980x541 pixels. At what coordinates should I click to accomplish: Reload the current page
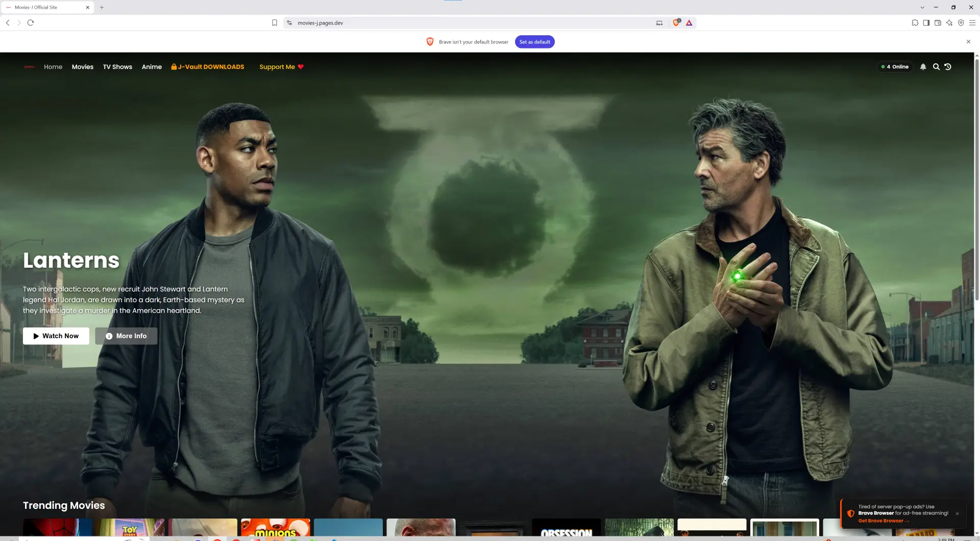[x=31, y=22]
